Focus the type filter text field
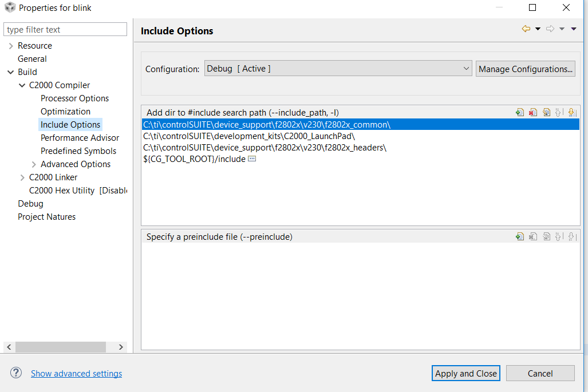The image size is (588, 392). click(x=65, y=30)
